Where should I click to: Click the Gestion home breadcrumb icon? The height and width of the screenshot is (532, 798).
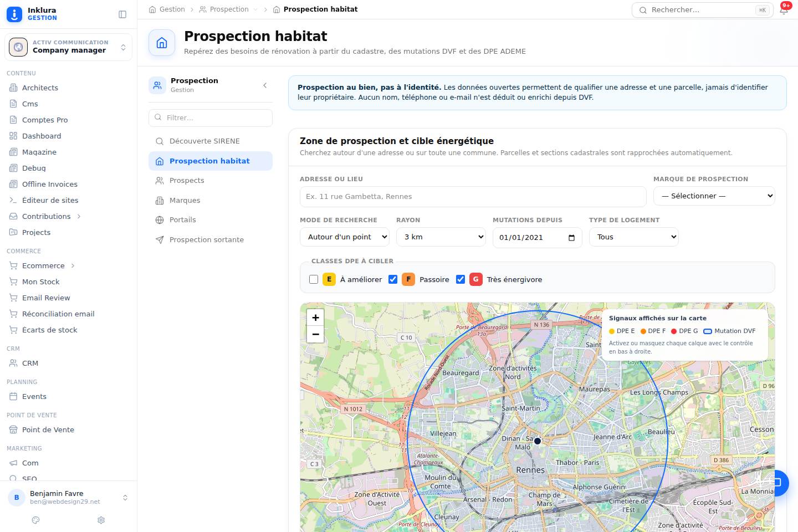(x=152, y=9)
